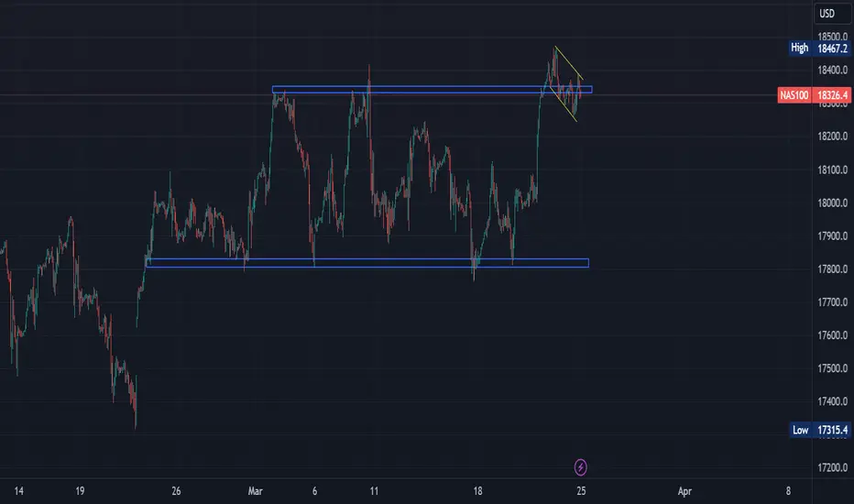Click the 26 date on time axis
Viewport: 854px width, 504px height.
coord(176,491)
